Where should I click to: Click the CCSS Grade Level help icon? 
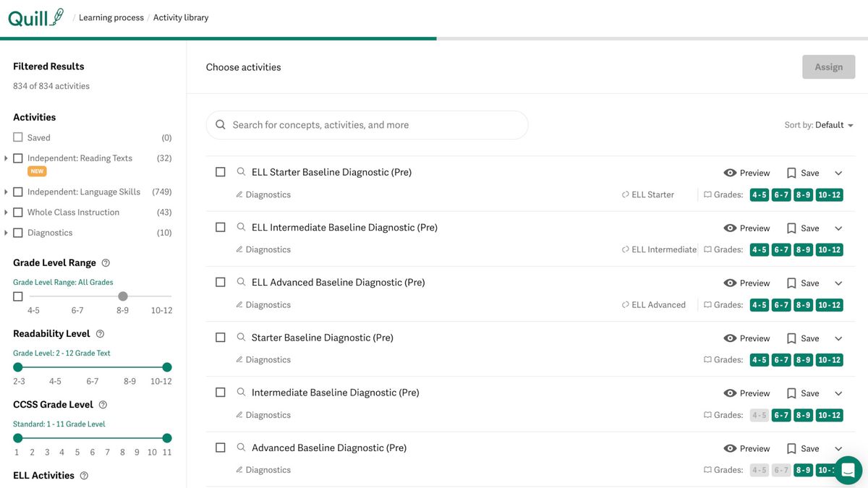(x=103, y=405)
